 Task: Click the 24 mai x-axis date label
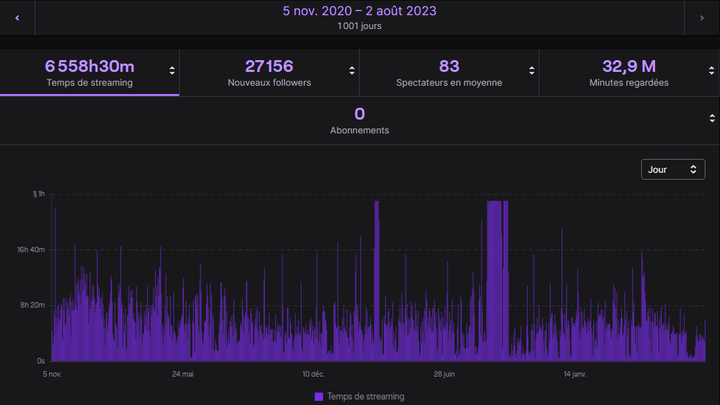(182, 374)
